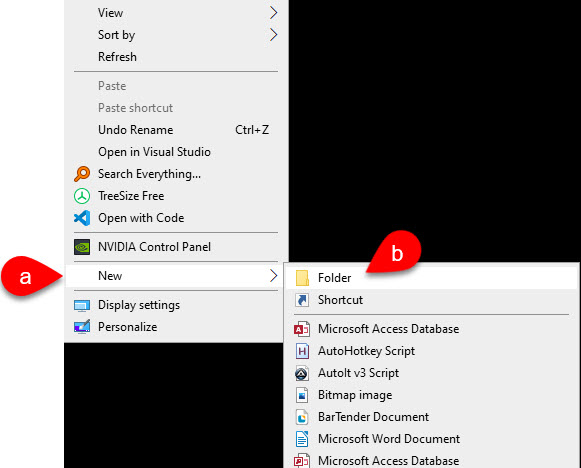The height and width of the screenshot is (468, 581).
Task: Expand the View submenu chevron
Action: tap(273, 13)
